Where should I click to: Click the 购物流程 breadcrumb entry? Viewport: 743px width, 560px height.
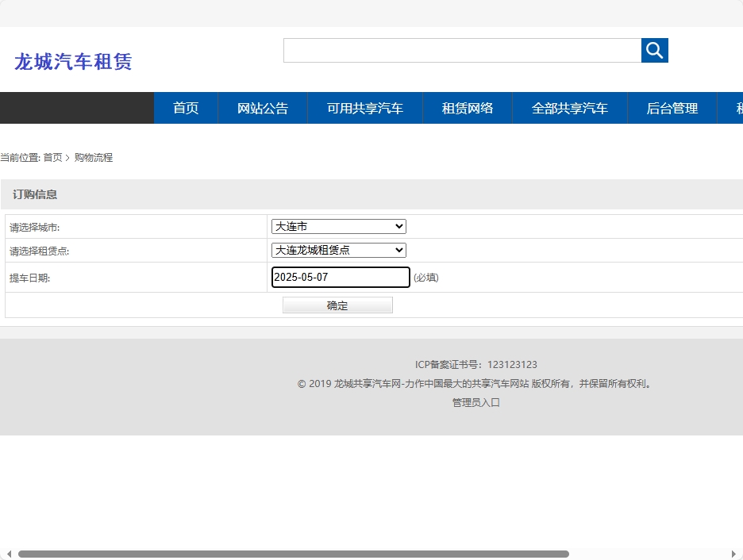pos(93,158)
